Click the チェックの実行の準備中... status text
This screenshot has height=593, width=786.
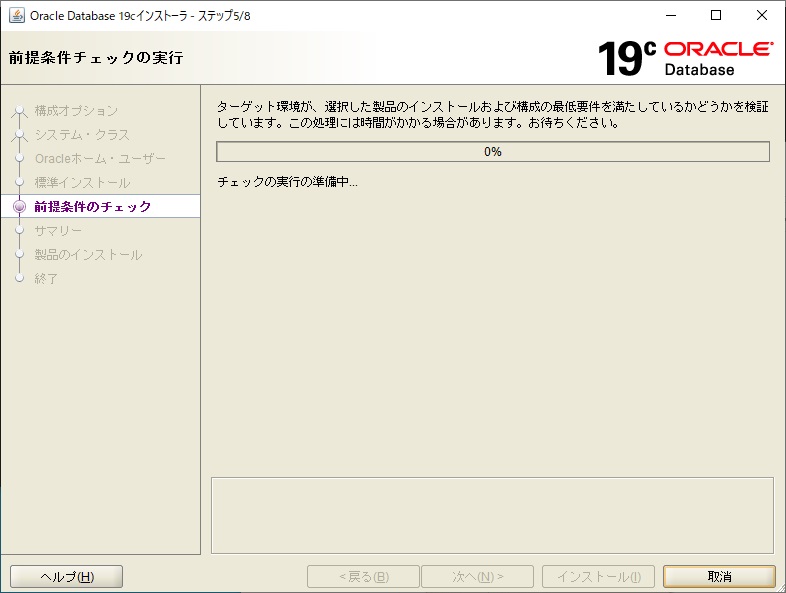pos(287,182)
